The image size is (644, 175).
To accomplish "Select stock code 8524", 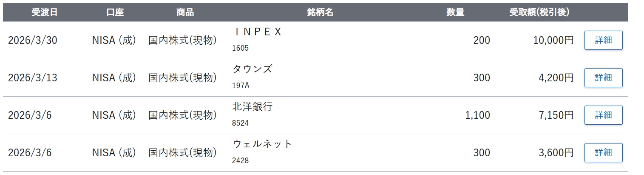I will click(x=240, y=123).
